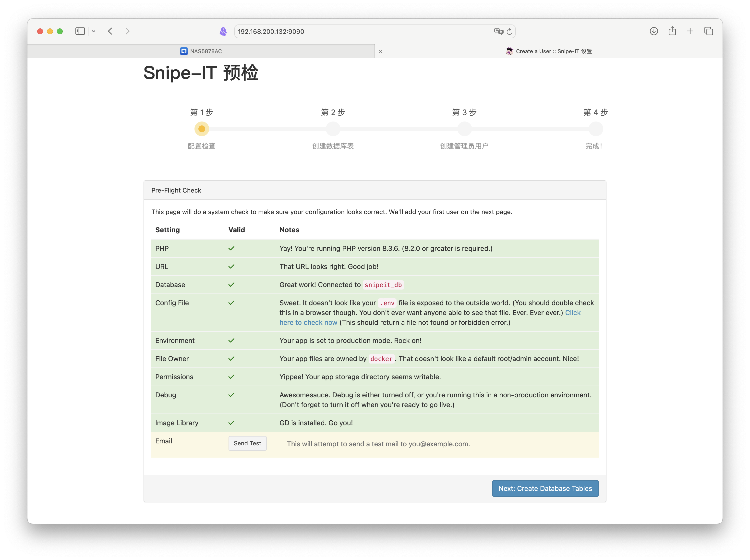This screenshot has width=750, height=560.
Task: Click the macOS green full-screen window button
Action: point(60,31)
